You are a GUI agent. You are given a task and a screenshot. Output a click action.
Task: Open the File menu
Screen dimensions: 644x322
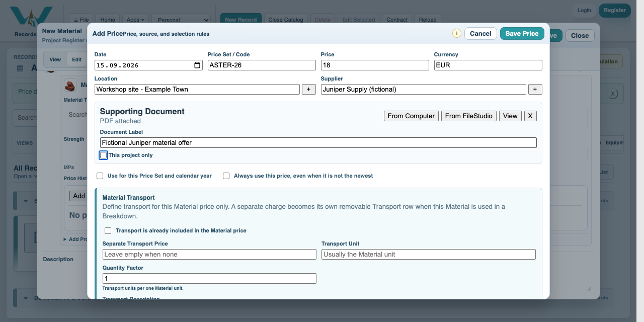click(x=81, y=20)
